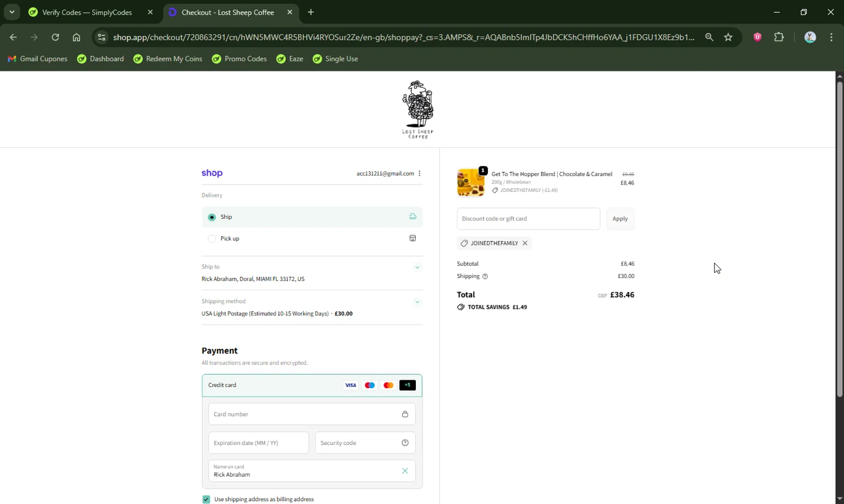Go to browser home page
The image size is (844, 504).
click(x=77, y=37)
